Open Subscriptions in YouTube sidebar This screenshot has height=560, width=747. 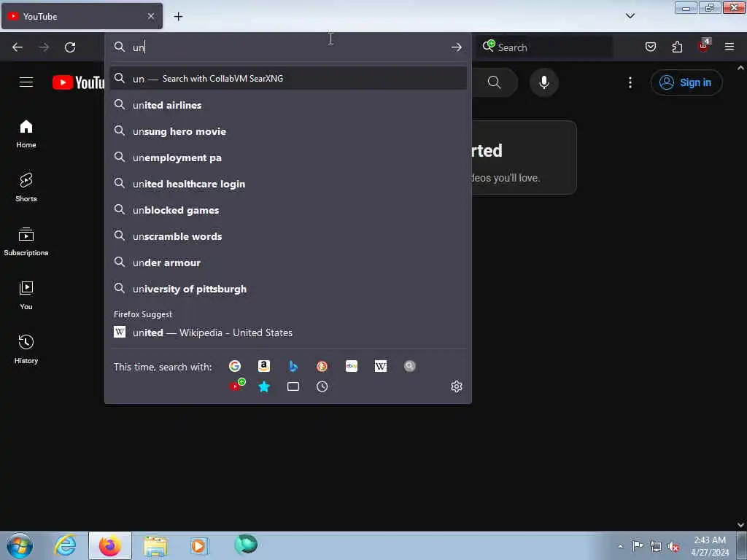[x=26, y=241]
